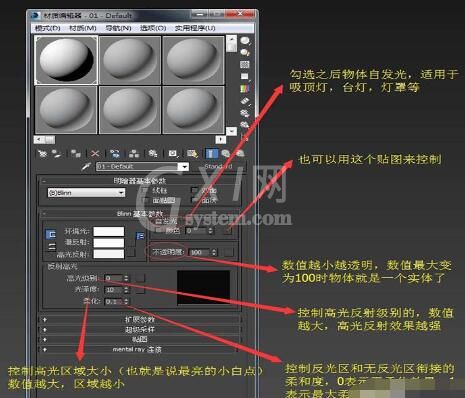Click sample slots scroll down arrow
This screenshot has height=398, width=465.
tap(231, 131)
